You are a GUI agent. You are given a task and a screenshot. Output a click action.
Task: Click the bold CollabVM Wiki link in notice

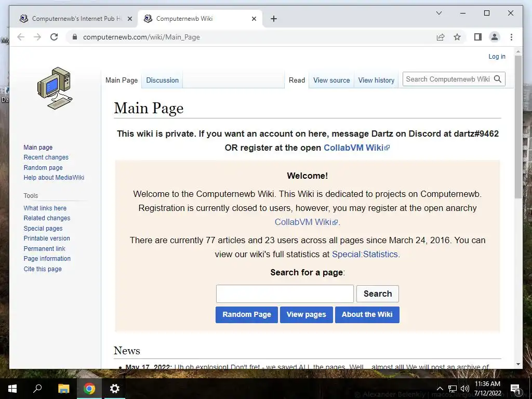[356, 148]
